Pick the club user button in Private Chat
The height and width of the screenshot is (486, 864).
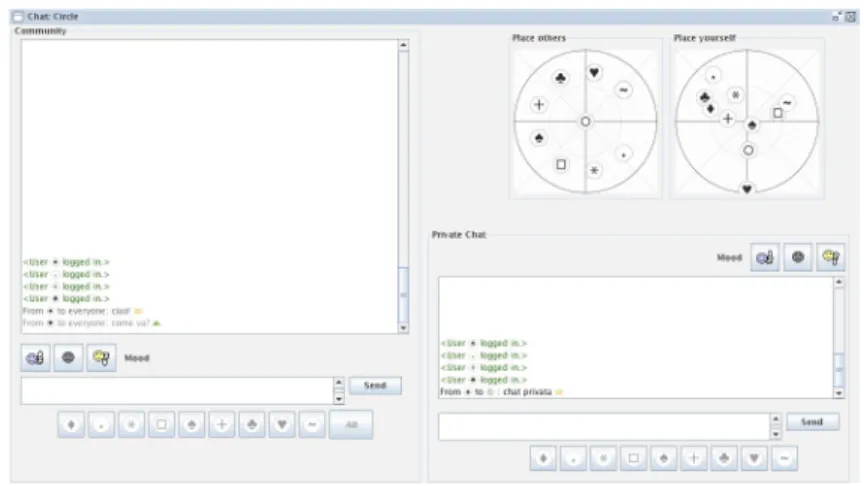724,458
